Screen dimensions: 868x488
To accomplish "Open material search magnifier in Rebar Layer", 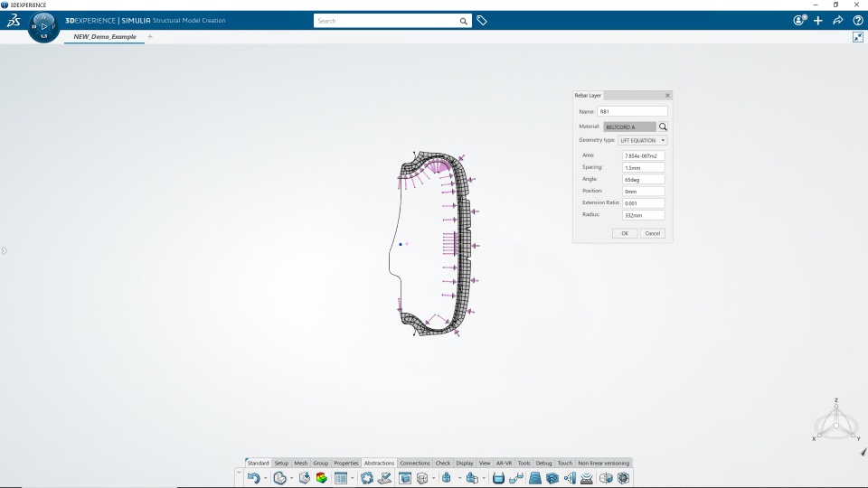I will [663, 127].
